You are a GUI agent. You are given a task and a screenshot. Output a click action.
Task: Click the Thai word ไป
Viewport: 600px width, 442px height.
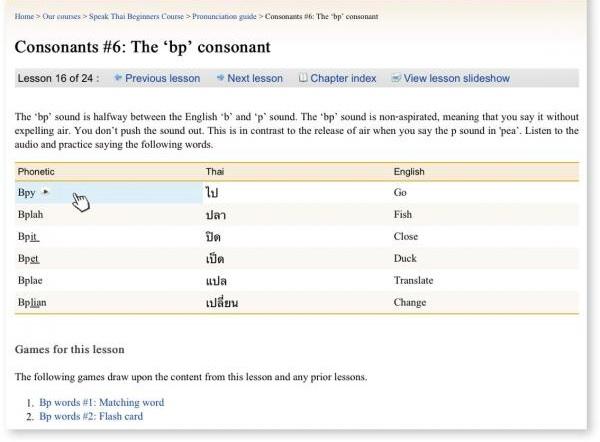click(212, 192)
